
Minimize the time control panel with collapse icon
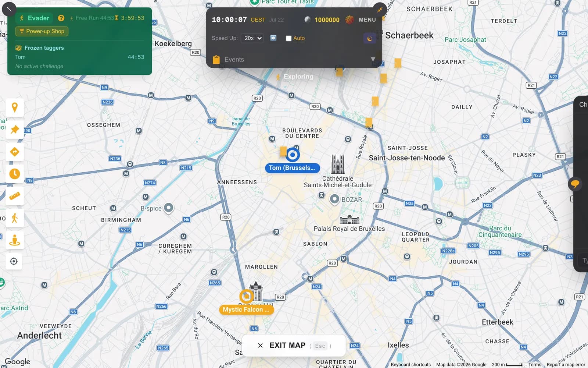pyautogui.click(x=380, y=10)
